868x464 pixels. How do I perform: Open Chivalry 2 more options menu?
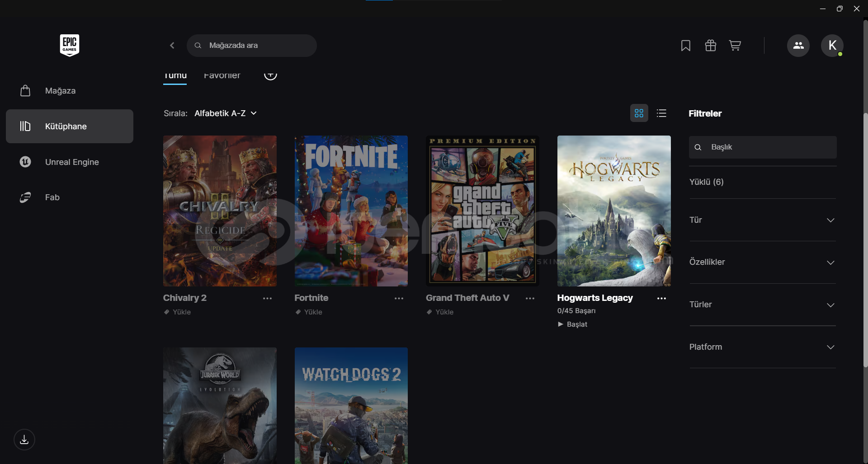(267, 299)
